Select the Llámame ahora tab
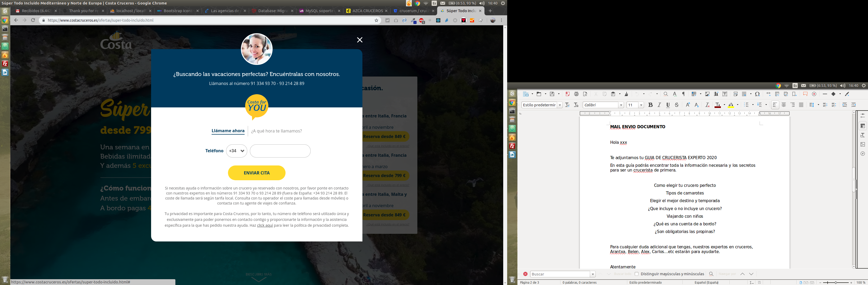 228,131
